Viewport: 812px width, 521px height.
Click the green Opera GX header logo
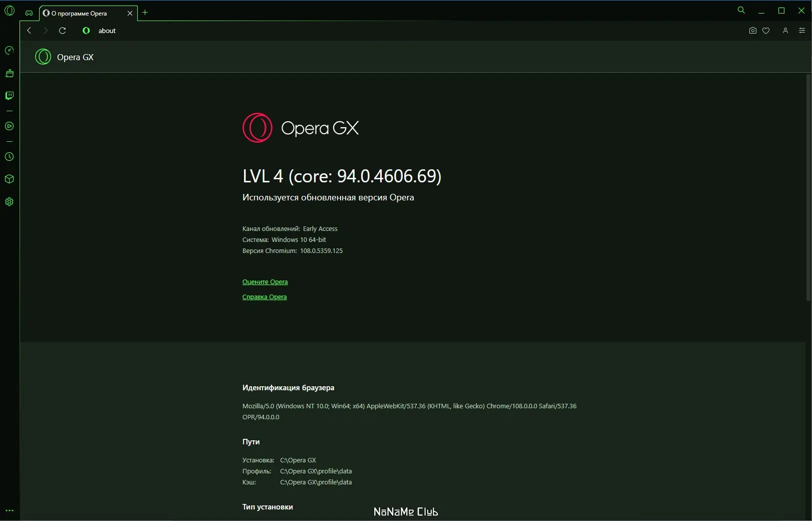[43, 57]
